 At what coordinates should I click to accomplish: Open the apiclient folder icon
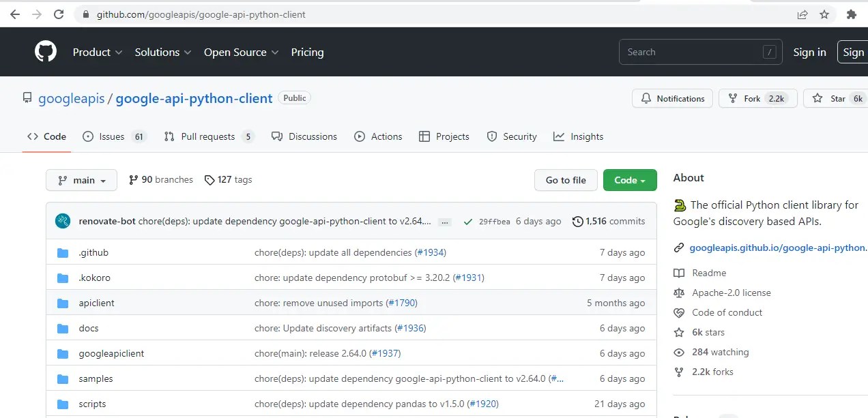coord(63,303)
